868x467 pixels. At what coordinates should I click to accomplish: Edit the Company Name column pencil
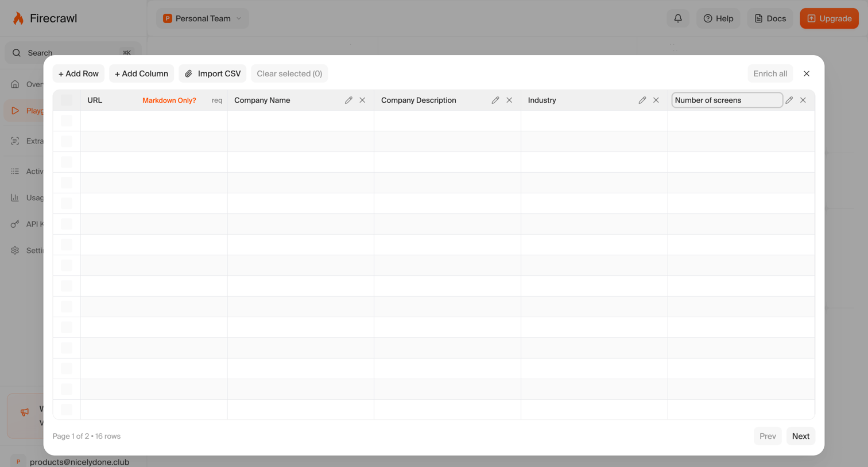[348, 100]
